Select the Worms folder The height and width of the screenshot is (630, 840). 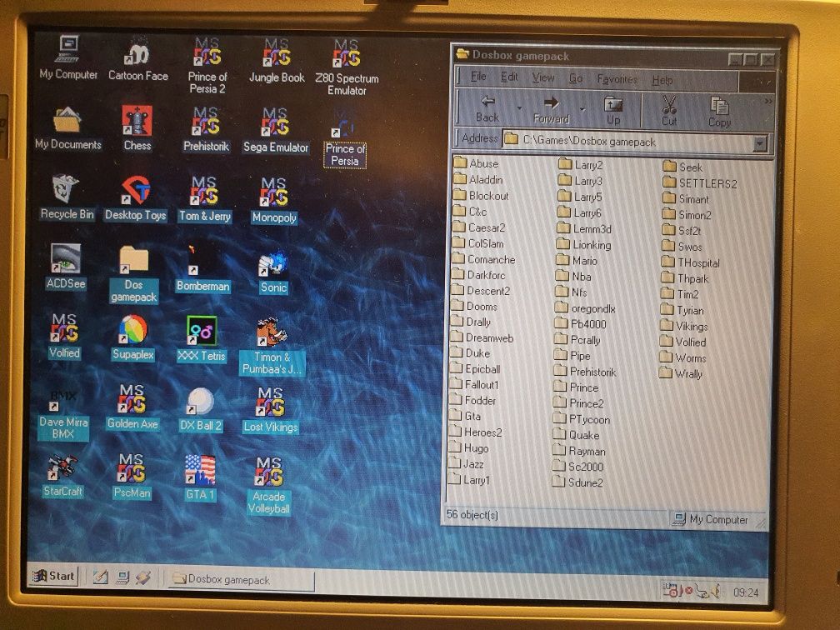pyautogui.click(x=683, y=357)
